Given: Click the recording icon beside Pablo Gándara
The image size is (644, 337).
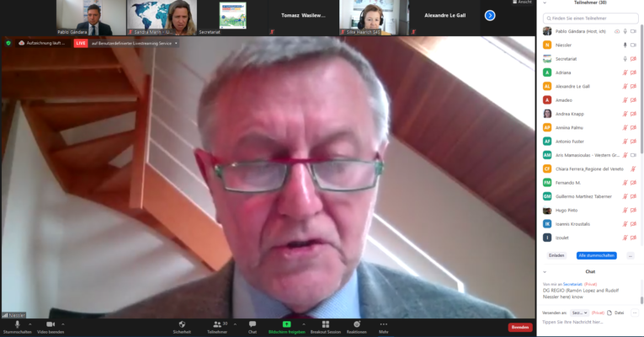Looking at the screenshot, I should click(617, 31).
